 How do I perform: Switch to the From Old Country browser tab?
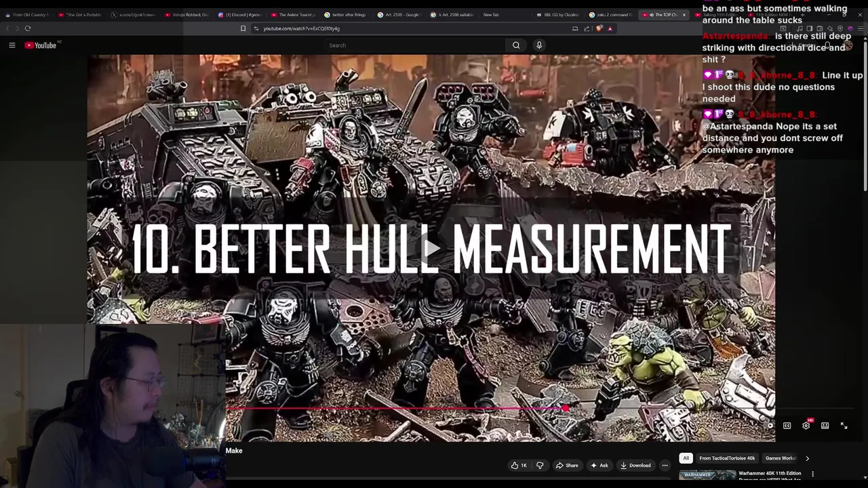tap(27, 15)
